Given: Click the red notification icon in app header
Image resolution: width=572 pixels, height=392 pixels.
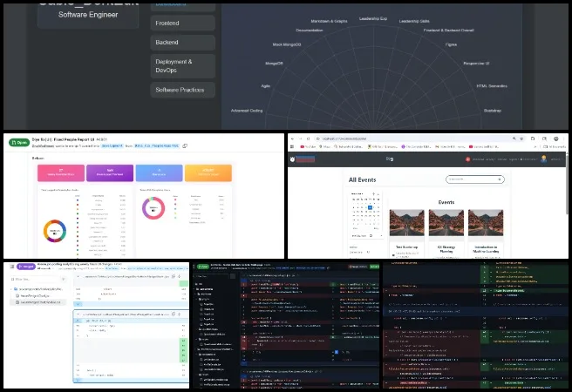Looking at the screenshot, I should (x=468, y=159).
